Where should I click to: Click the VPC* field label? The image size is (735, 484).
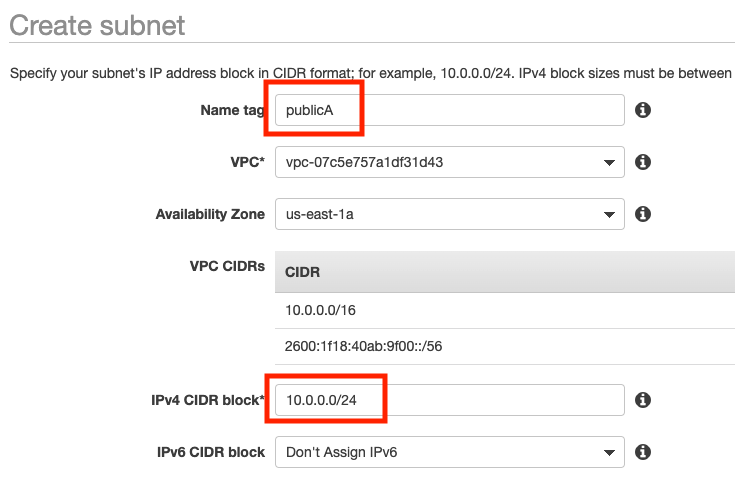[x=247, y=161]
